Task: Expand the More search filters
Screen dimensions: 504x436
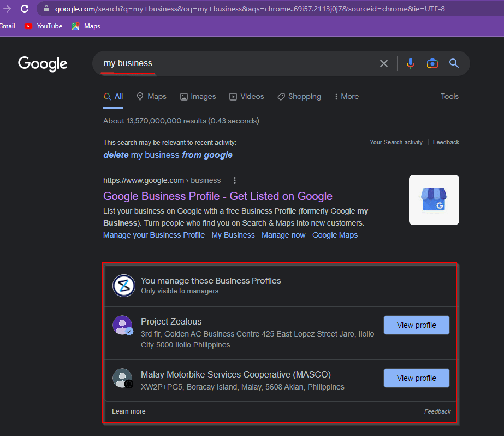Action: pyautogui.click(x=347, y=96)
